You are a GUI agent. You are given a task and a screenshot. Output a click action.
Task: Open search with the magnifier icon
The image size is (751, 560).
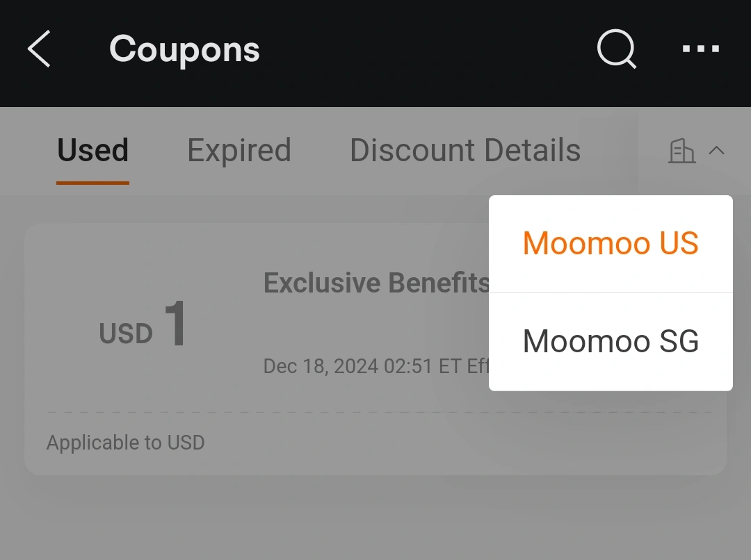coord(616,49)
